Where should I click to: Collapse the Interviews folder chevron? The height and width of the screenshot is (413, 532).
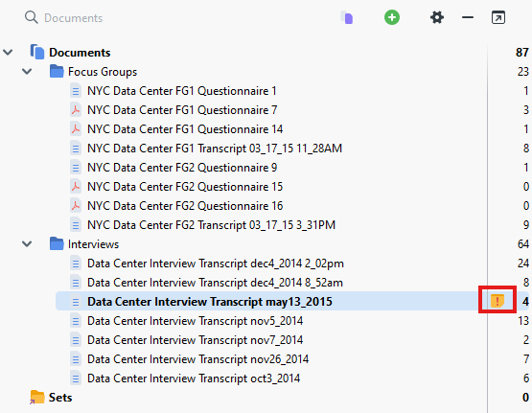(x=27, y=244)
